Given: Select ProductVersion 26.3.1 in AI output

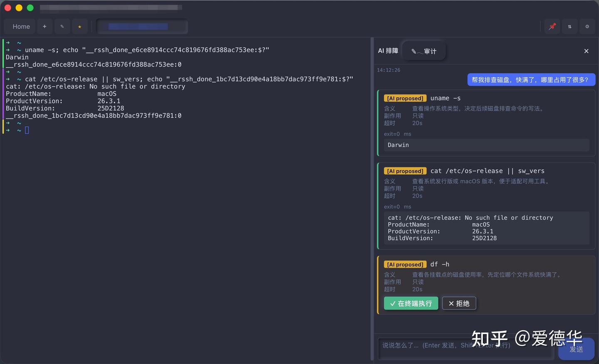Looking at the screenshot, I should point(441,231).
